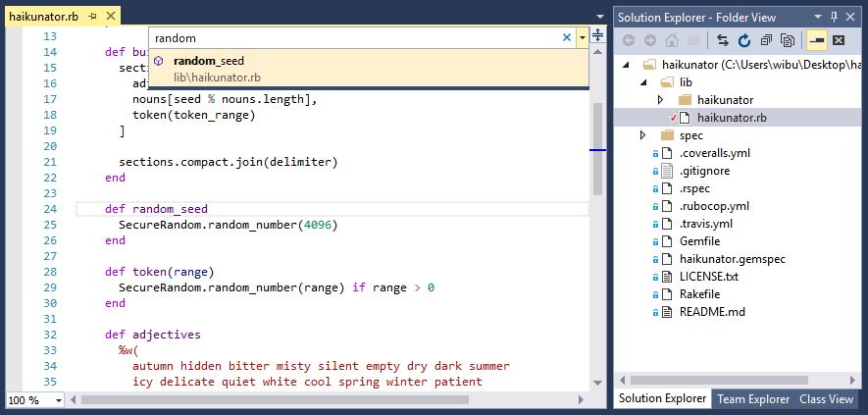Image resolution: width=868 pixels, height=415 pixels.
Task: Click the Show All Files icon
Action: click(x=788, y=40)
